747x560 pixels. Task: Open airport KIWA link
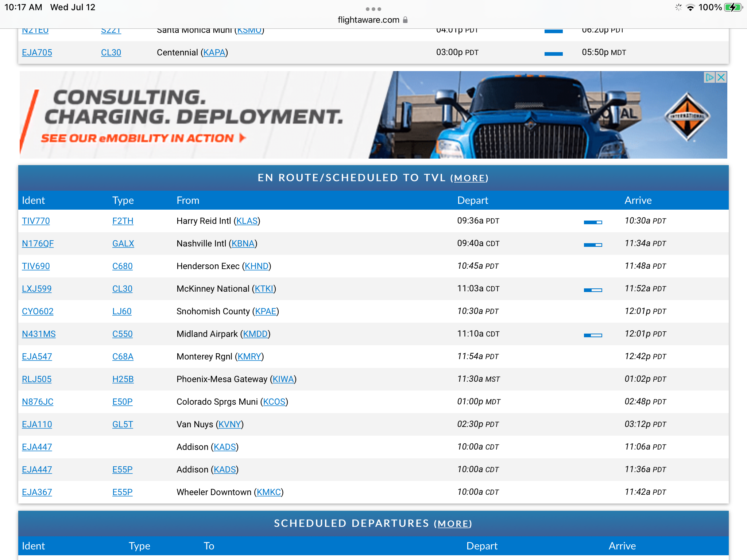283,379
